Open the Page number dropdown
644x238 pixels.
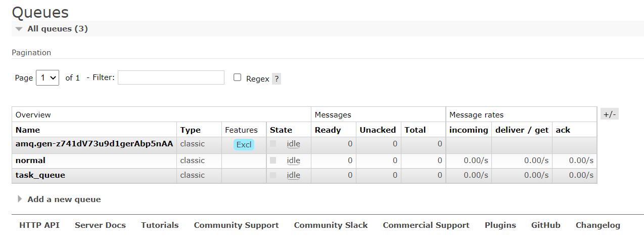coord(48,78)
